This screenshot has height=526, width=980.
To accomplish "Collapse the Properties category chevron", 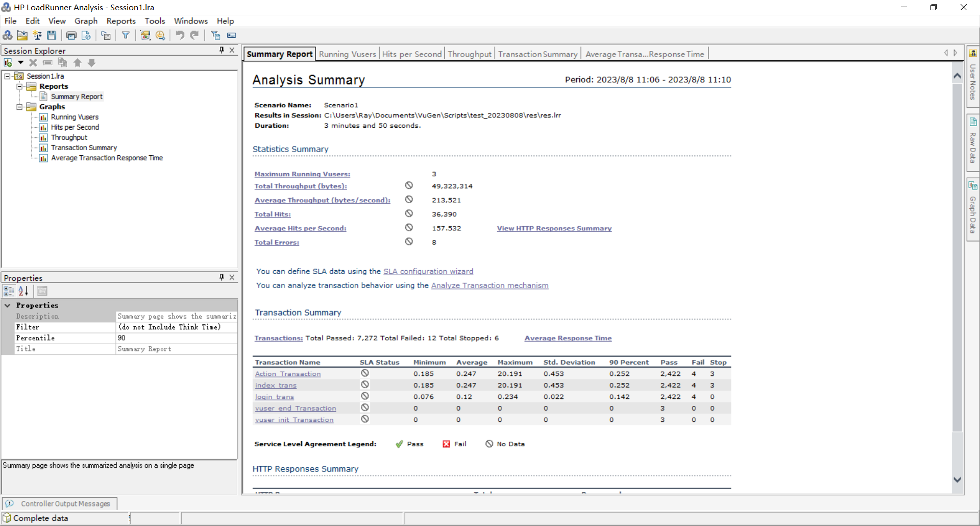I will pyautogui.click(x=8, y=305).
